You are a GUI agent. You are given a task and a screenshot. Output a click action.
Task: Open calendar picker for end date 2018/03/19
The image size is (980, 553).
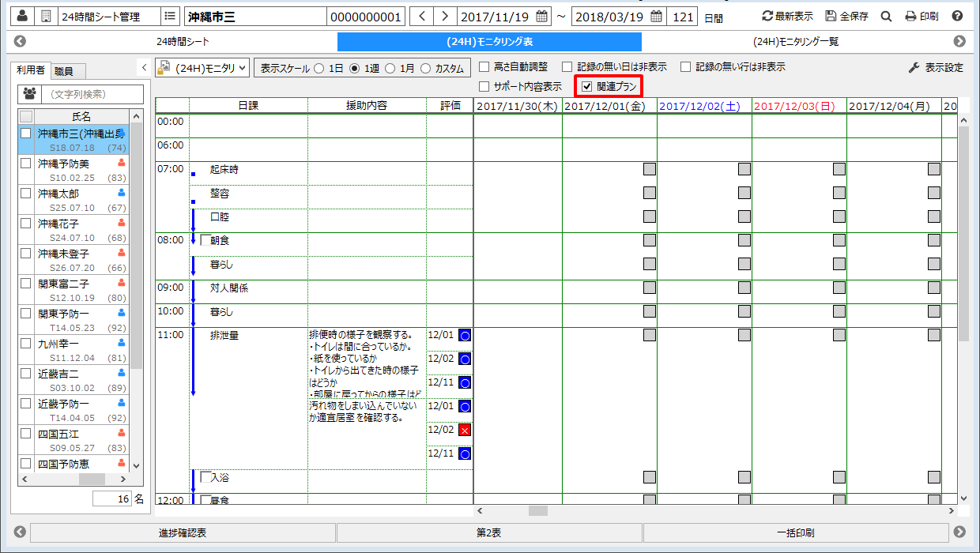coord(656,16)
